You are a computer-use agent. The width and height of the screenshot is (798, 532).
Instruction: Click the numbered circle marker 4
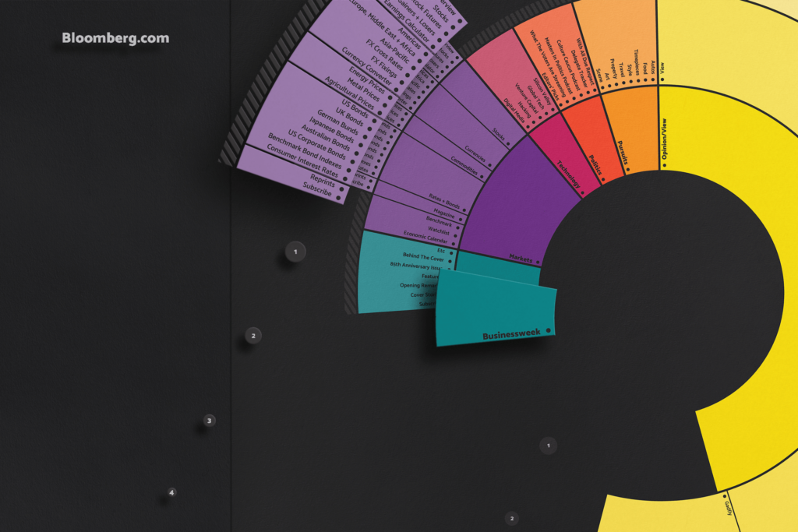click(172, 492)
